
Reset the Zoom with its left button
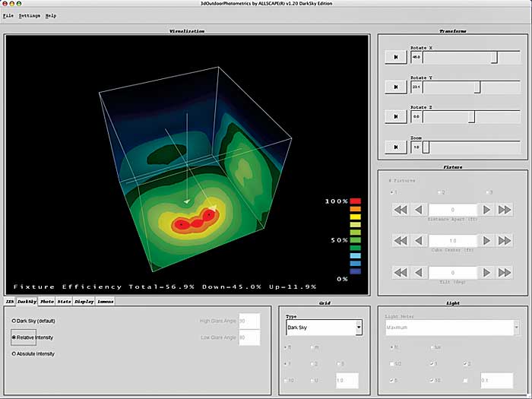point(395,147)
